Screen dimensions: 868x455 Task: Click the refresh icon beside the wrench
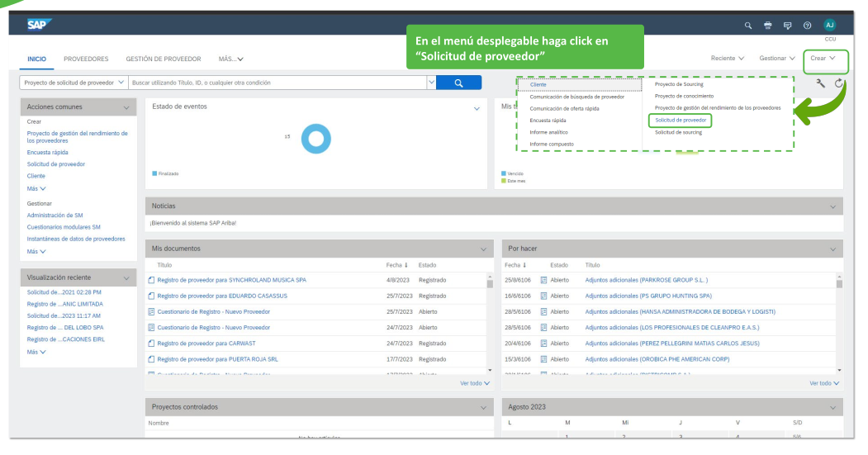tap(838, 83)
